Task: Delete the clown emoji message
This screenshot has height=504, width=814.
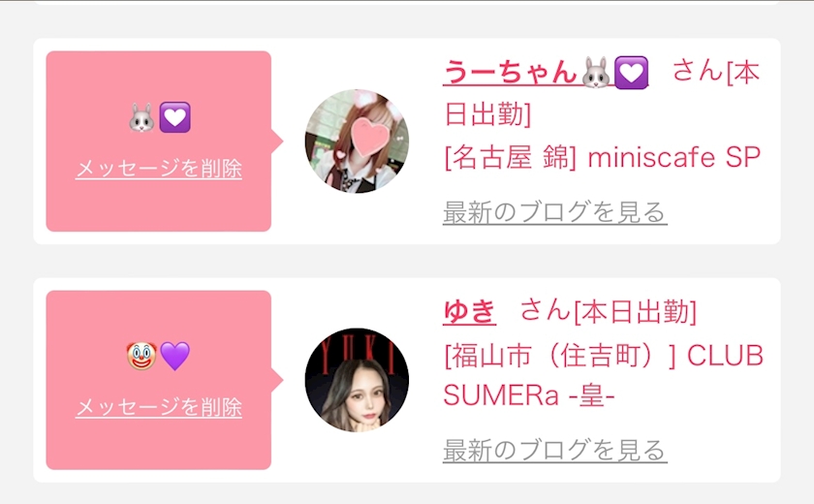Action: pyautogui.click(x=159, y=407)
